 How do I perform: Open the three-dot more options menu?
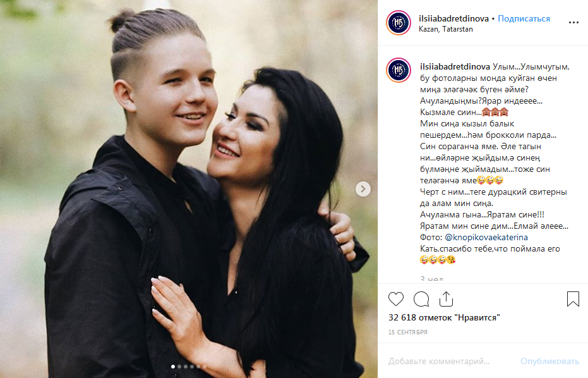click(573, 23)
